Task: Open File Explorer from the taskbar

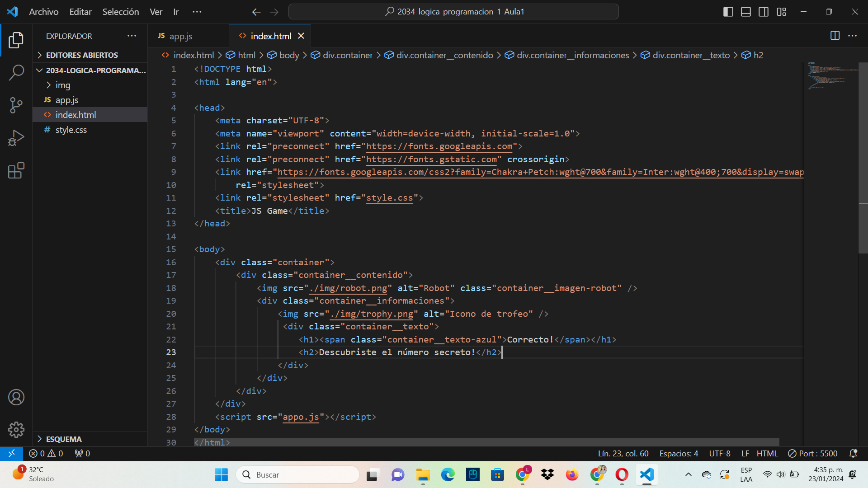Action: click(423, 474)
